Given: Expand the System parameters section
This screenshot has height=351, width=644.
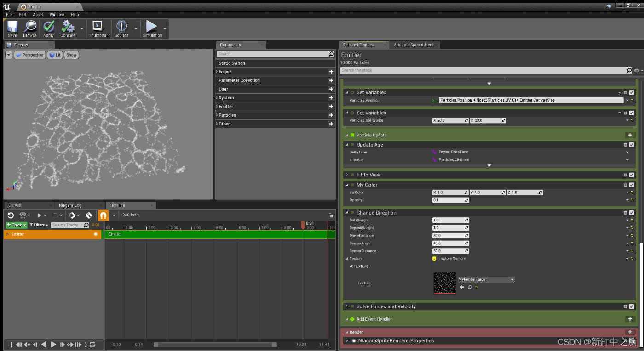Looking at the screenshot, I should [x=217, y=98].
